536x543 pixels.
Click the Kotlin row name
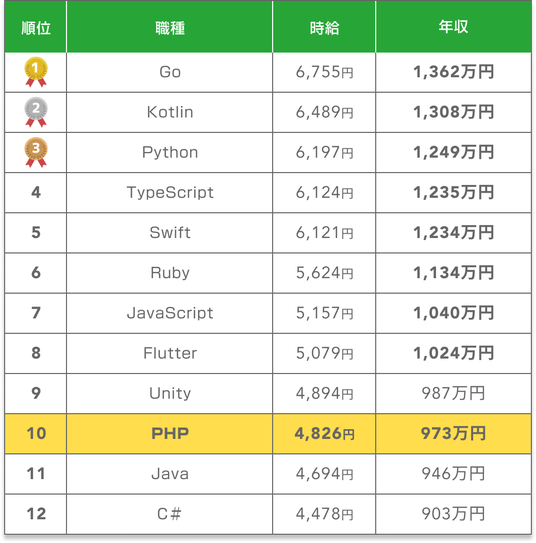tap(170, 112)
